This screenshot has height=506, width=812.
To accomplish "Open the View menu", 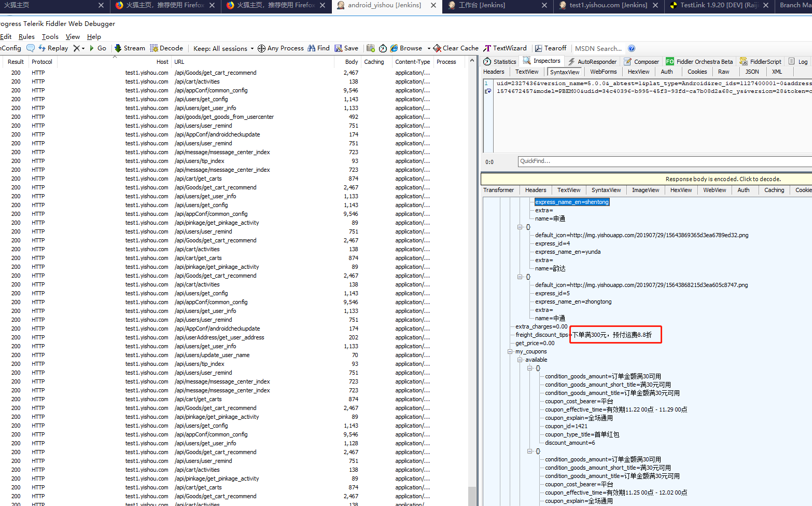I will coord(73,36).
